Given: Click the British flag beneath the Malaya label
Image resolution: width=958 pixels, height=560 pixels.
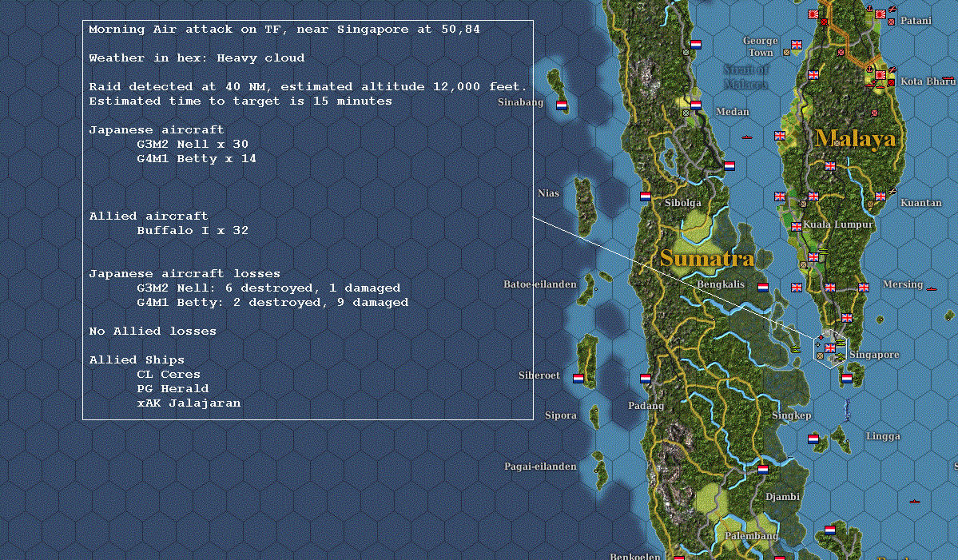Looking at the screenshot, I should (x=829, y=166).
